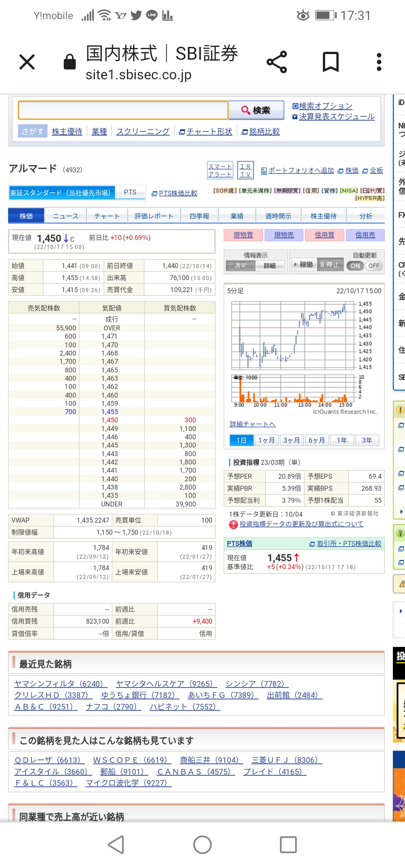
Task: Open PTS株価比較 link
Action: click(178, 193)
